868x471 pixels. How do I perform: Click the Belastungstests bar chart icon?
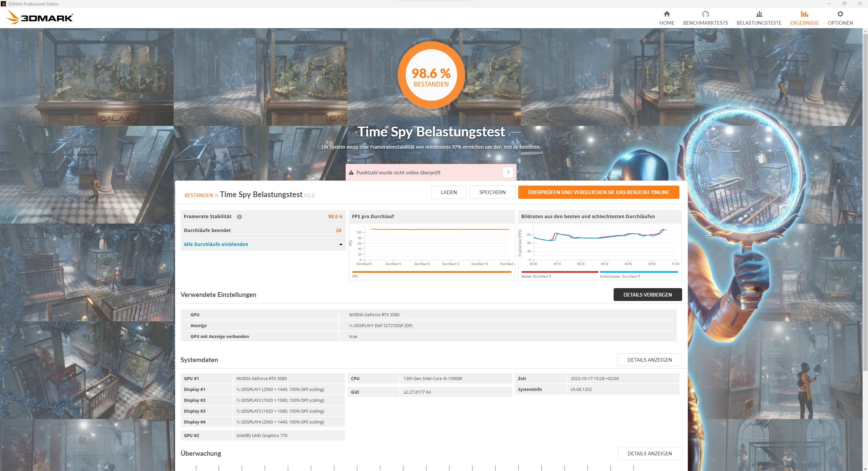point(759,14)
